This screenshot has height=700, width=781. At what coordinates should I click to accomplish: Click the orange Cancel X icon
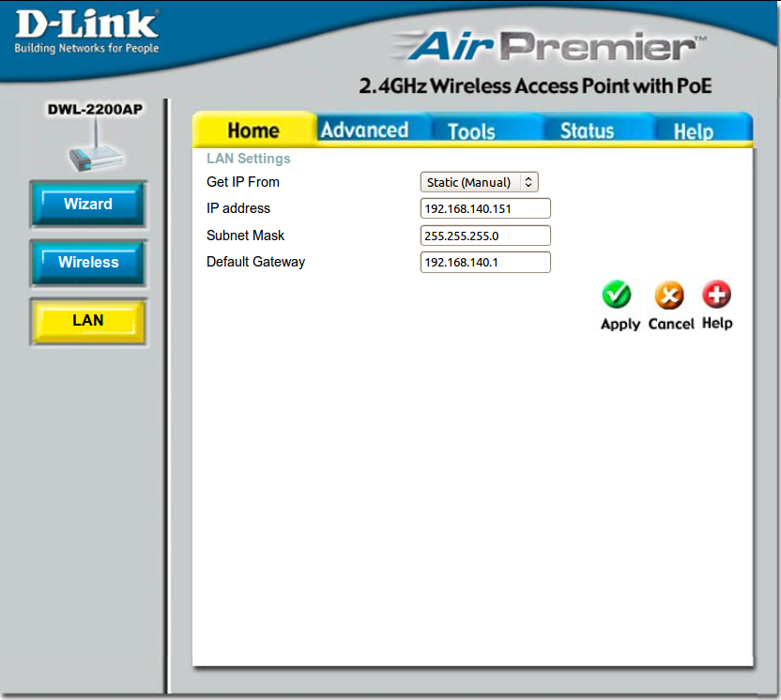pyautogui.click(x=669, y=296)
